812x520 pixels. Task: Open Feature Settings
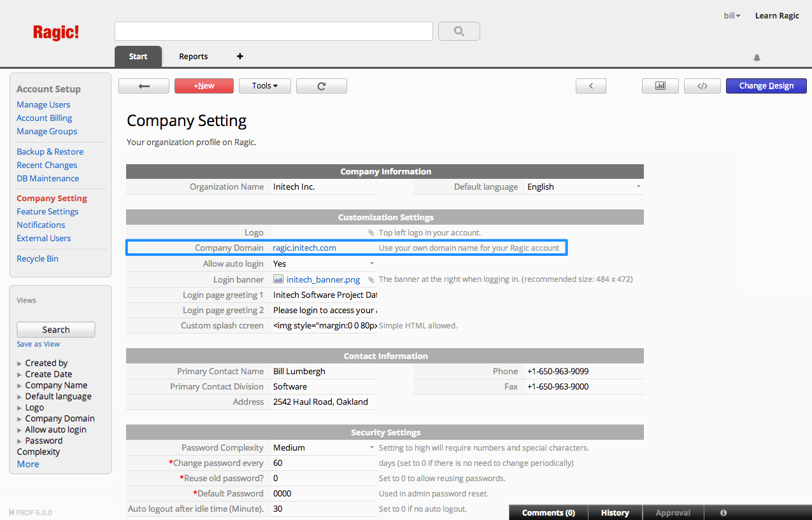48,211
